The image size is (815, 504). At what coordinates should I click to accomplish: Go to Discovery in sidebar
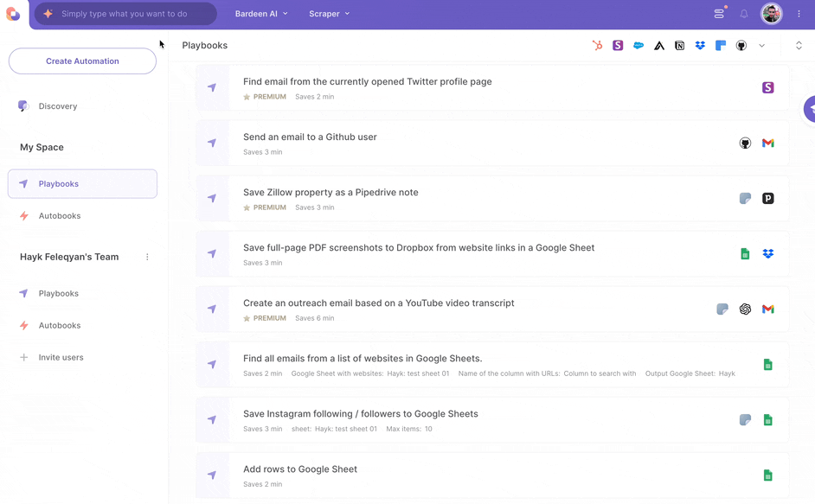[x=58, y=106]
